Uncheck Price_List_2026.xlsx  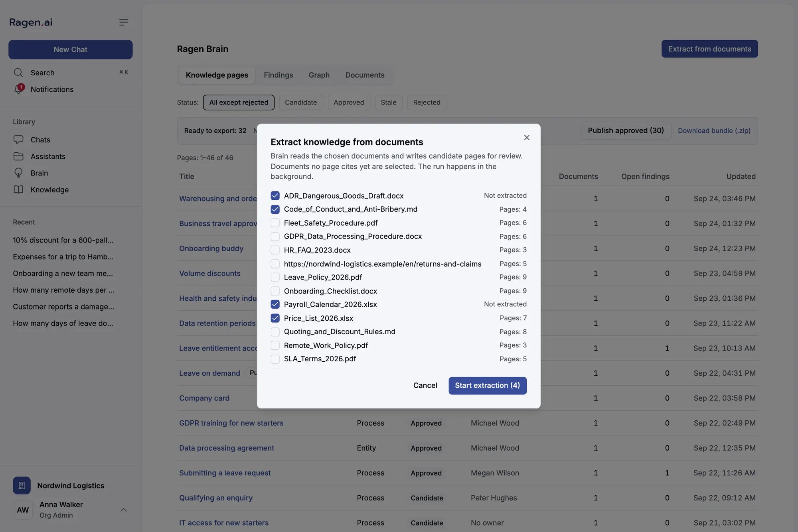point(275,318)
